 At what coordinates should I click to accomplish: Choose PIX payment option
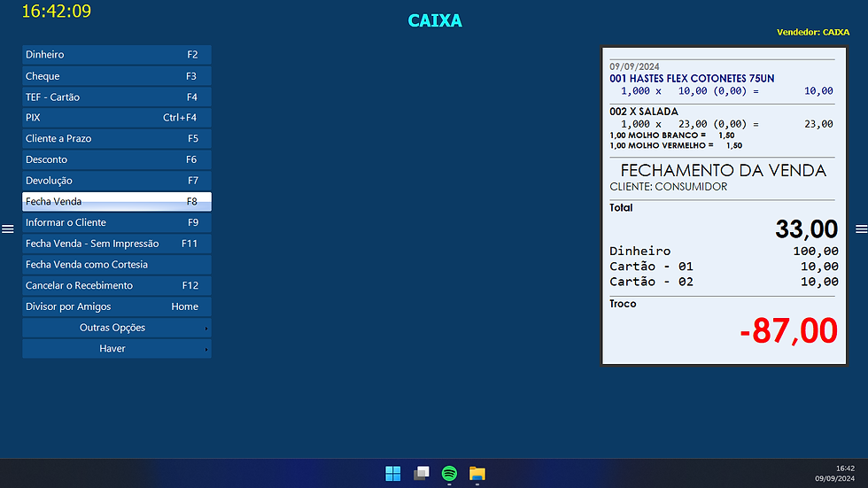[117, 118]
